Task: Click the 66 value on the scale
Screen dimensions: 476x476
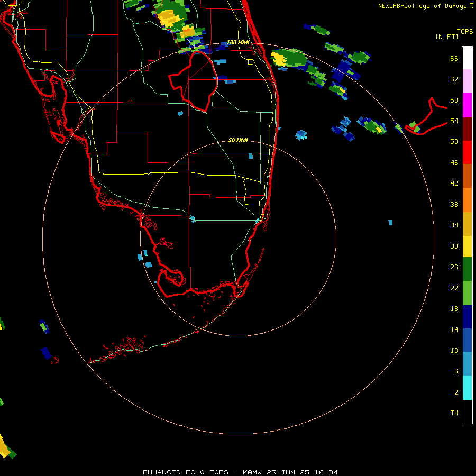Action: tap(454, 58)
